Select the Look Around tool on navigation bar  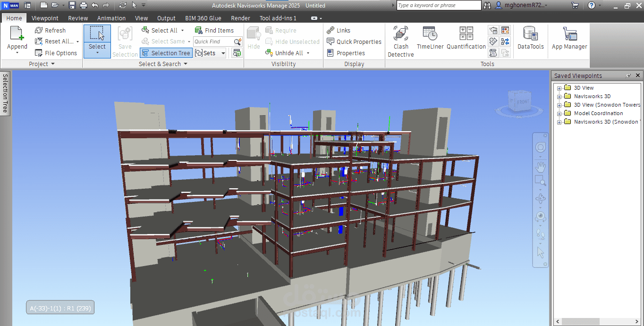coord(541,217)
